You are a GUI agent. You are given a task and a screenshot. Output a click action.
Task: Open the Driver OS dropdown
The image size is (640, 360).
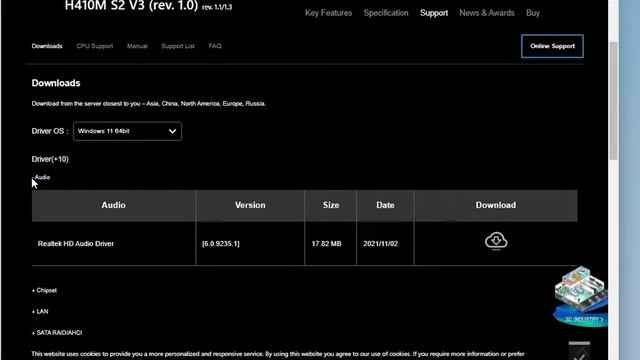point(127,131)
